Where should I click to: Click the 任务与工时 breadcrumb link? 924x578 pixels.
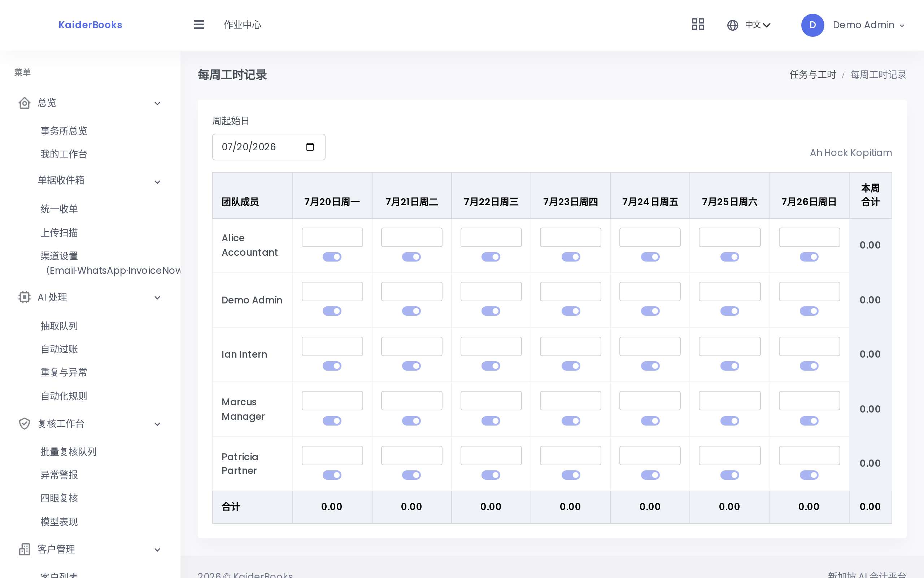(x=812, y=74)
